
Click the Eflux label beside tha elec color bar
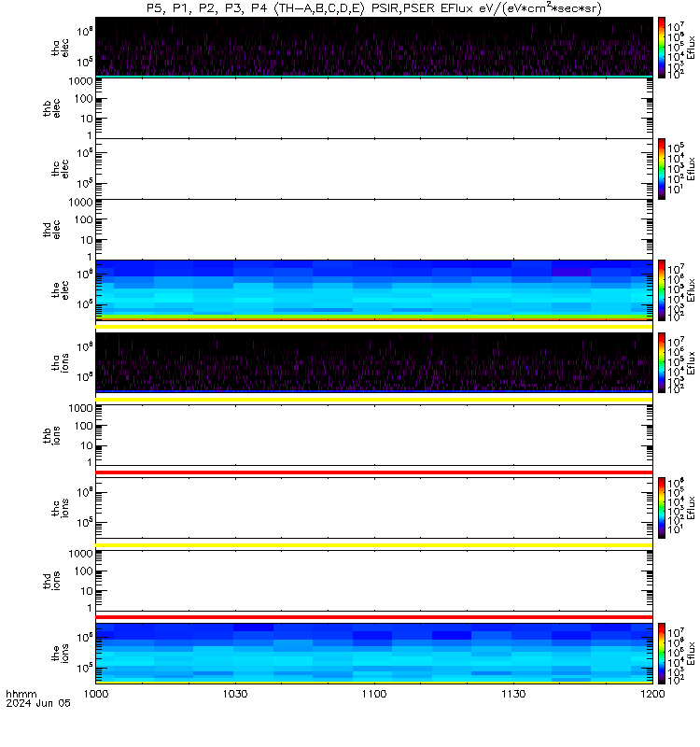(691, 48)
